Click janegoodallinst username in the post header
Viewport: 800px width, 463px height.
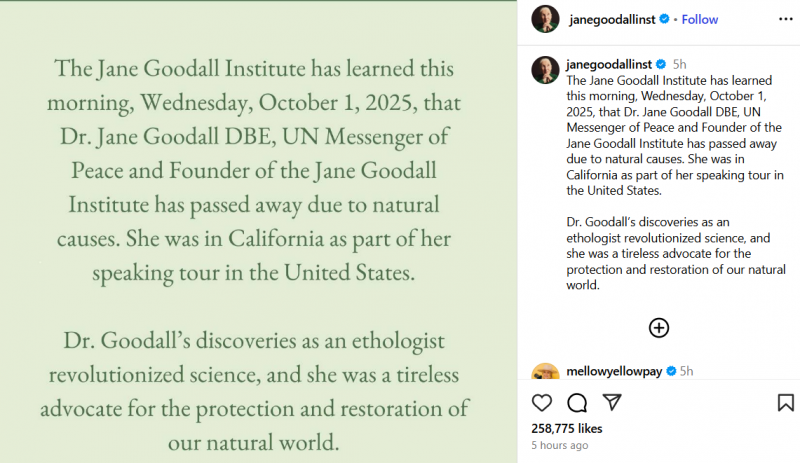click(x=610, y=19)
